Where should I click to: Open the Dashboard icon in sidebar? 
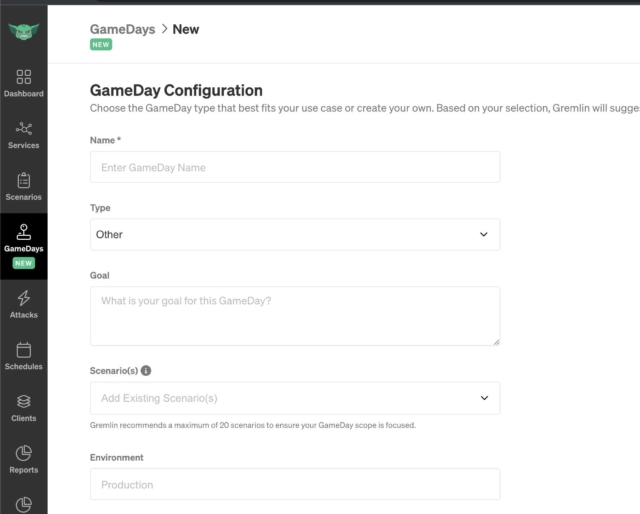point(24,77)
